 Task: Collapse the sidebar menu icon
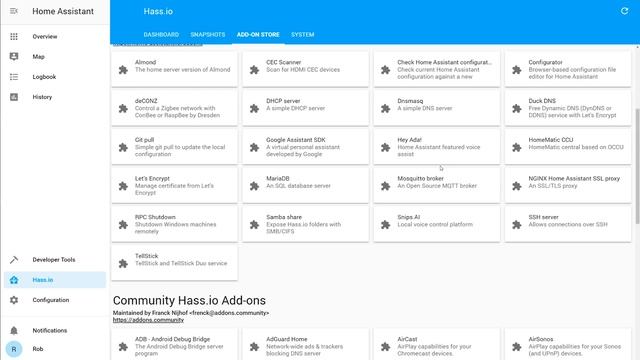point(14,11)
